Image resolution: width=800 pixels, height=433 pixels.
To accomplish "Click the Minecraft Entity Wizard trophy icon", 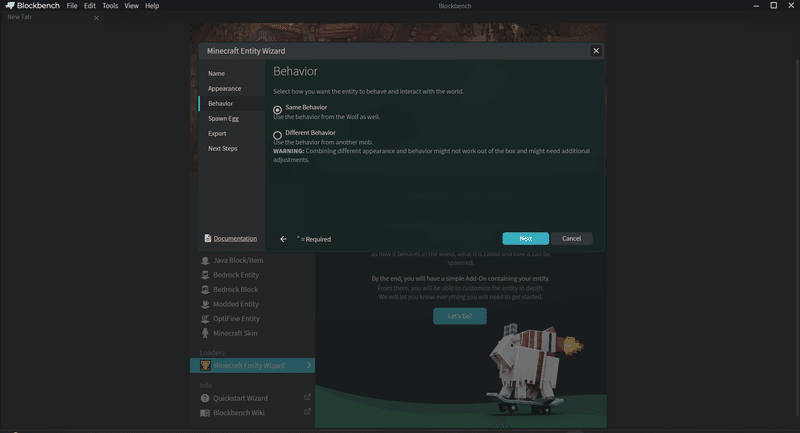I will pos(205,365).
